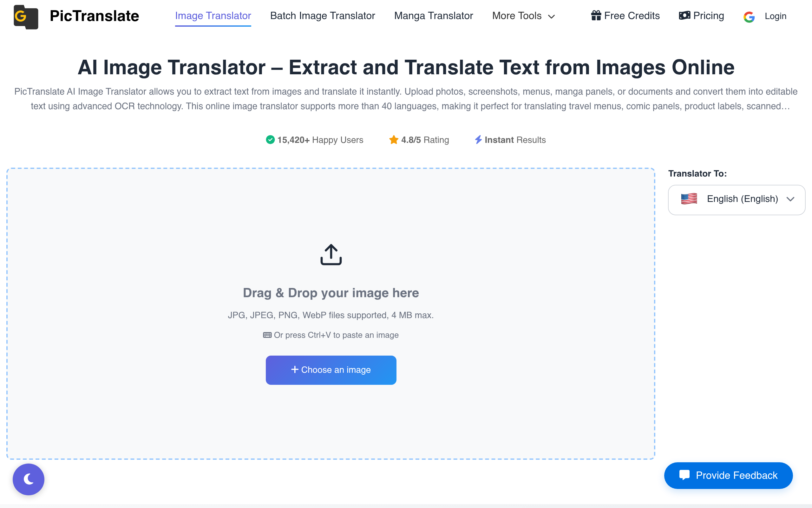Click the orange star rating icon
The height and width of the screenshot is (508, 812).
[394, 140]
